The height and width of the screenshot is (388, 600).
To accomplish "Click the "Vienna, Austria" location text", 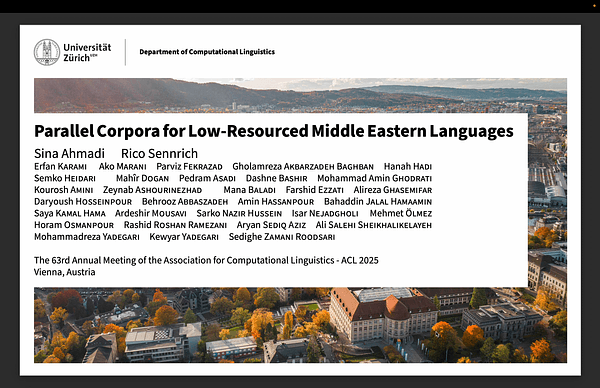I will click(65, 272).
